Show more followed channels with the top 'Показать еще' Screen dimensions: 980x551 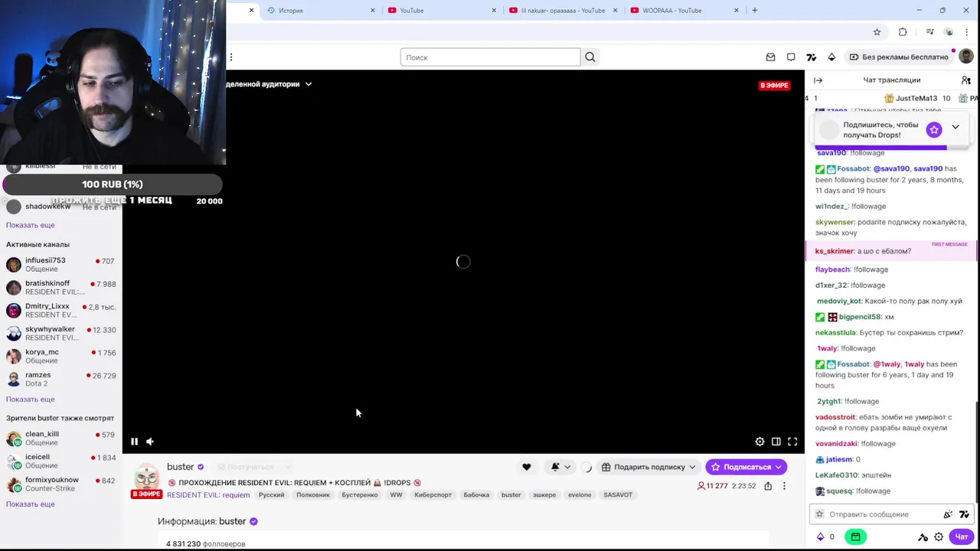(31, 225)
